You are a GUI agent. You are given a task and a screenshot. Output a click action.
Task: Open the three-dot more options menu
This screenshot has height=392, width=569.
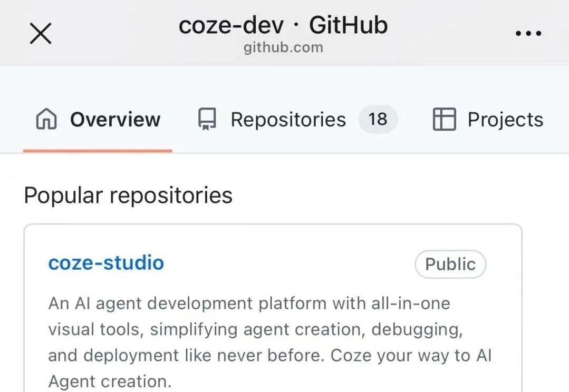point(528,33)
